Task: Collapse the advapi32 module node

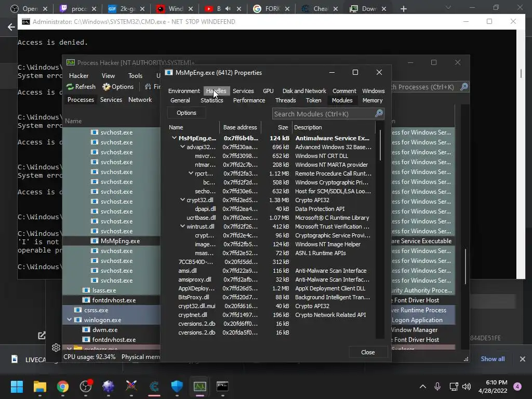Action: pos(182,147)
